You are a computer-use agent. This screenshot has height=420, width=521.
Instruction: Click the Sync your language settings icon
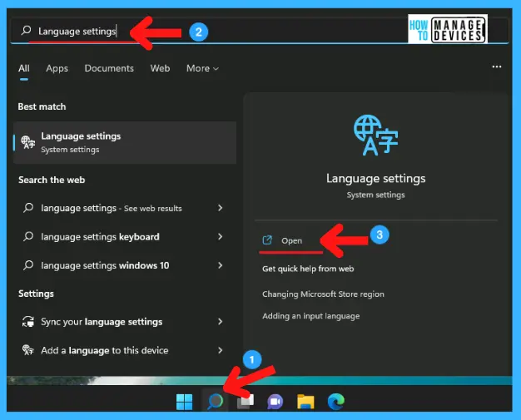pyautogui.click(x=28, y=322)
